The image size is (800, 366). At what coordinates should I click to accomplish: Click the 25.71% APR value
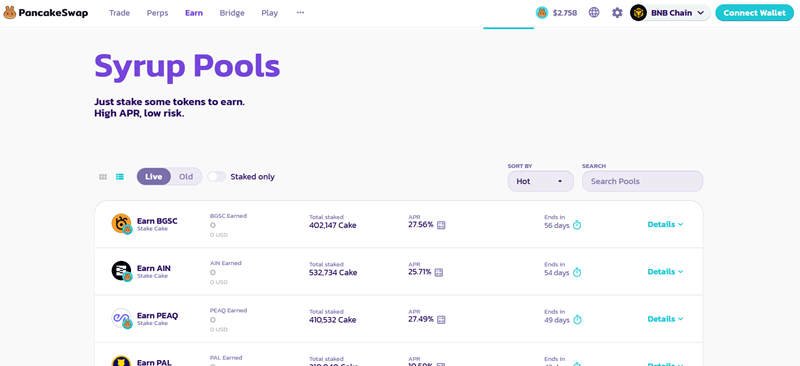(x=420, y=272)
